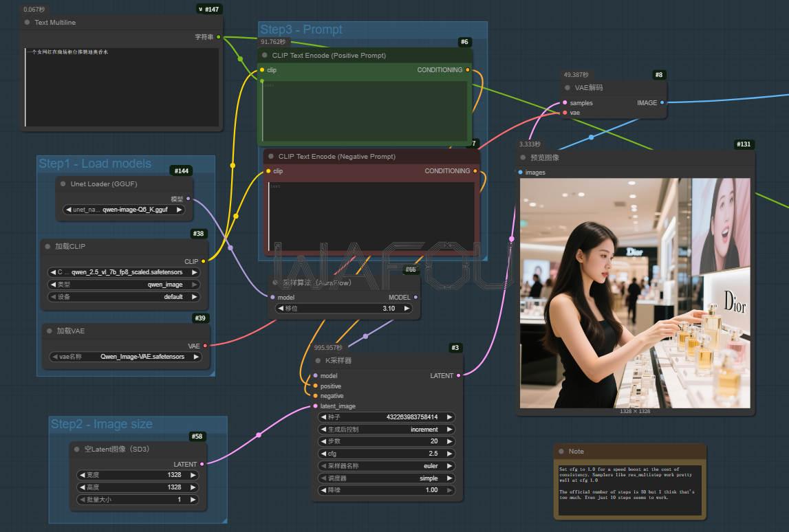Increase 批量大小 with its right arrow
Image resolution: width=789 pixels, height=532 pixels.
click(x=193, y=499)
